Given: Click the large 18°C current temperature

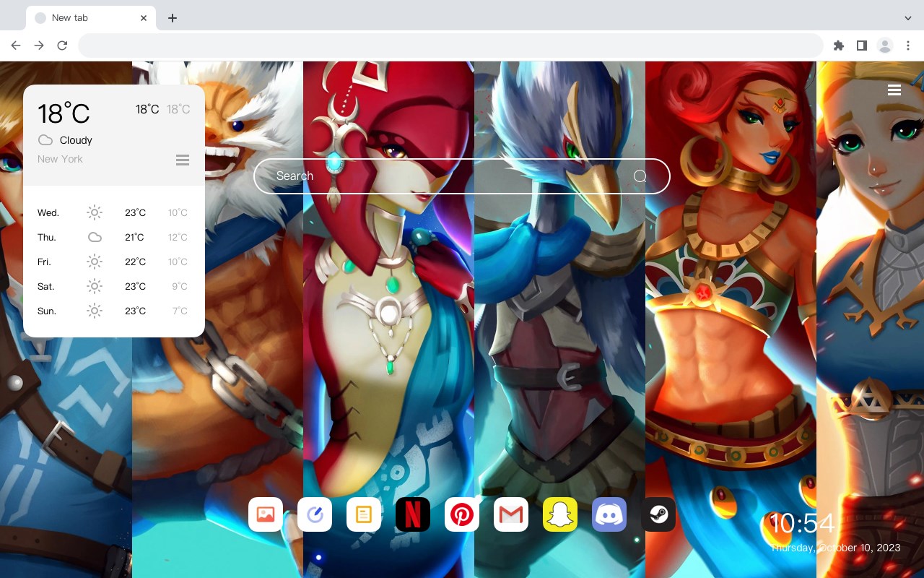Looking at the screenshot, I should (64, 113).
